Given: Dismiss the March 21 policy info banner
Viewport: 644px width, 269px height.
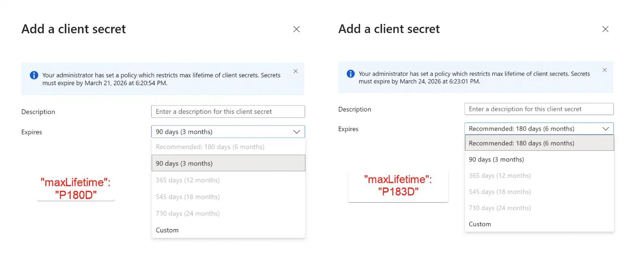Looking at the screenshot, I should click(296, 71).
